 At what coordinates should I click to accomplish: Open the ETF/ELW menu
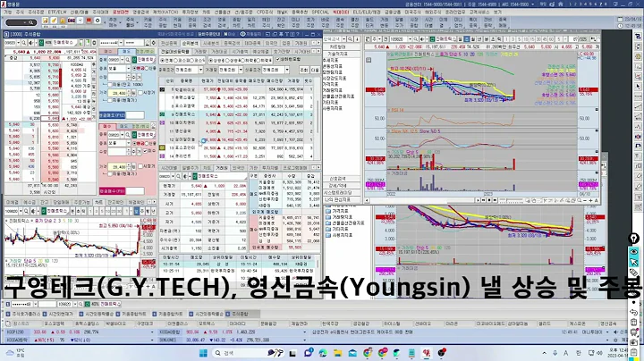(x=57, y=13)
